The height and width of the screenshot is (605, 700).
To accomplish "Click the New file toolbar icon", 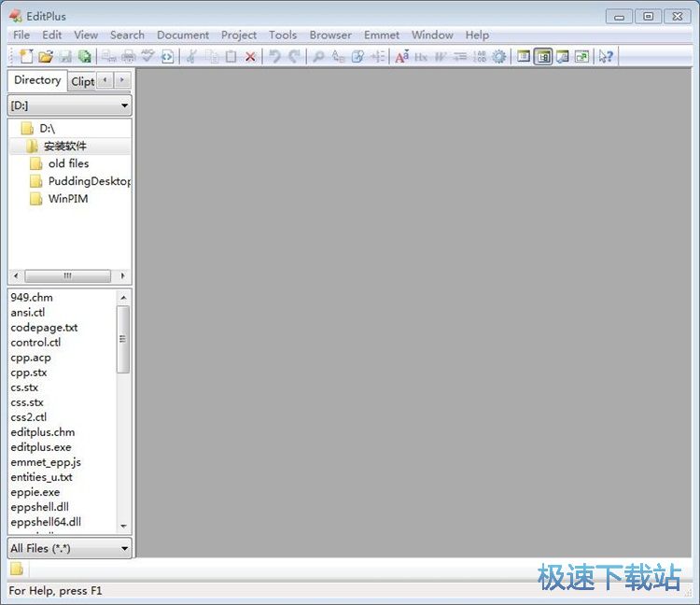I will [x=25, y=57].
